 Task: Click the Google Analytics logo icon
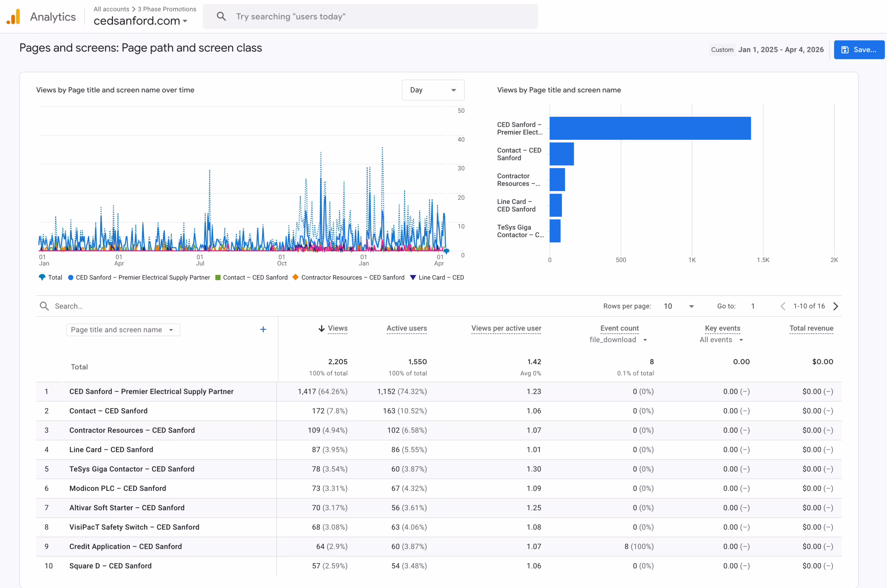click(14, 17)
